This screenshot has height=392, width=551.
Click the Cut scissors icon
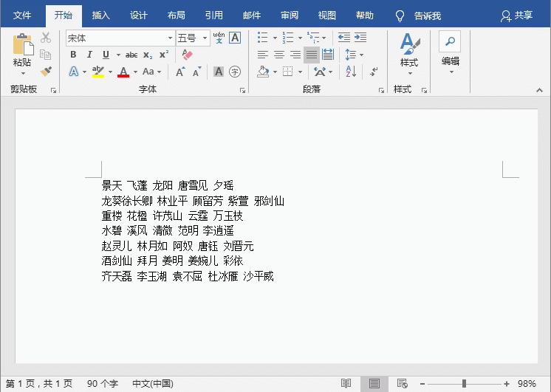(46, 38)
